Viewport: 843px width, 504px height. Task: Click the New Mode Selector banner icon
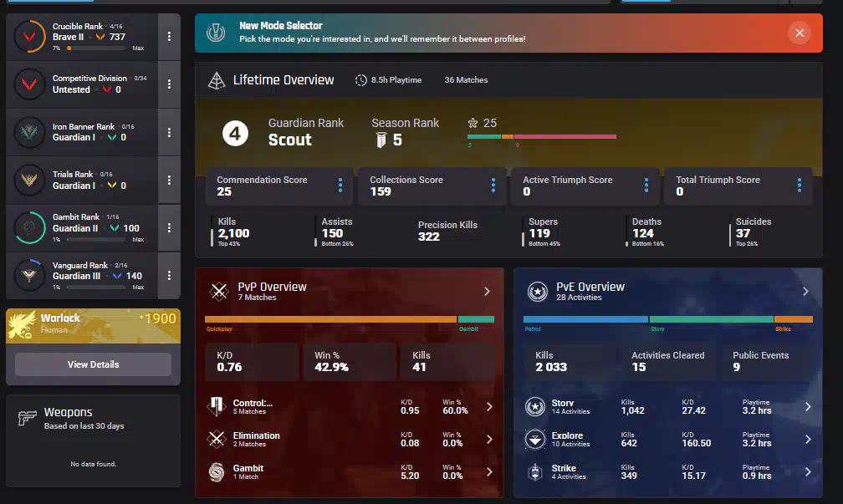pyautogui.click(x=216, y=33)
